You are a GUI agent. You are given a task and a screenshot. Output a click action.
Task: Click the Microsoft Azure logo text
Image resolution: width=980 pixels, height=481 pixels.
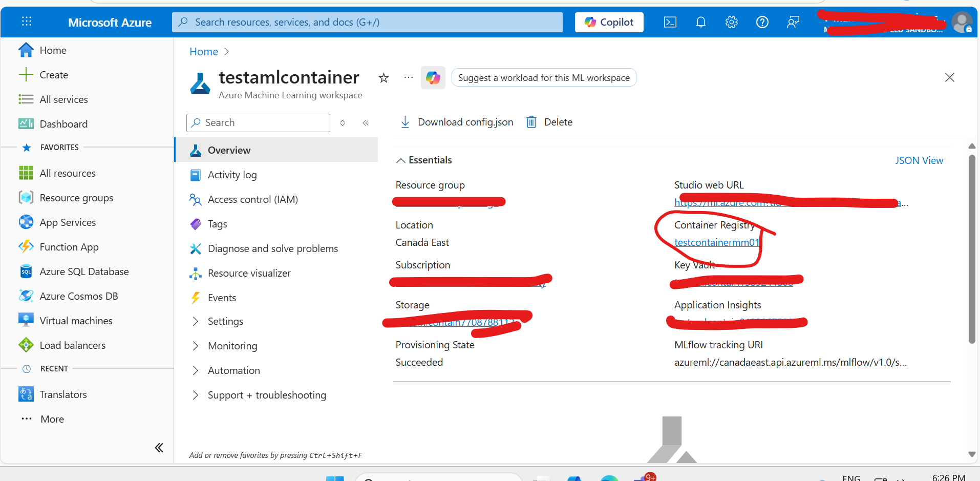tap(110, 23)
